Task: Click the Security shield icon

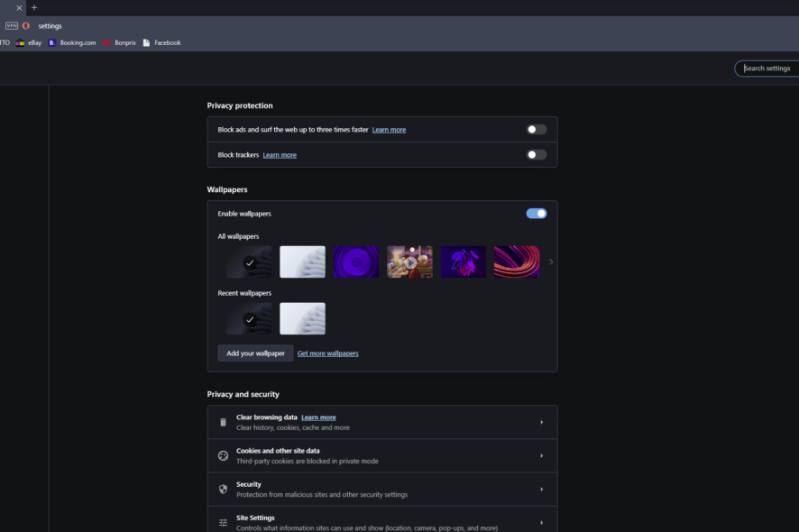Action: point(223,490)
